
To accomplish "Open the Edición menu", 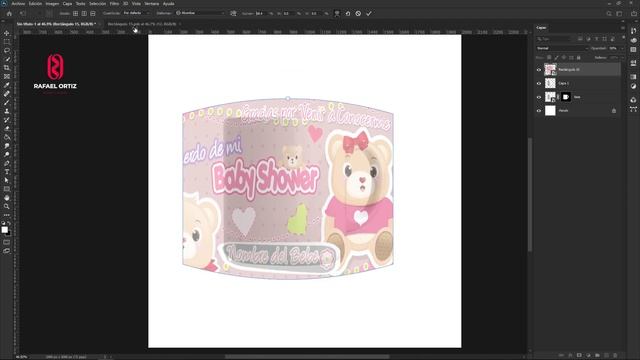I will [35, 3].
